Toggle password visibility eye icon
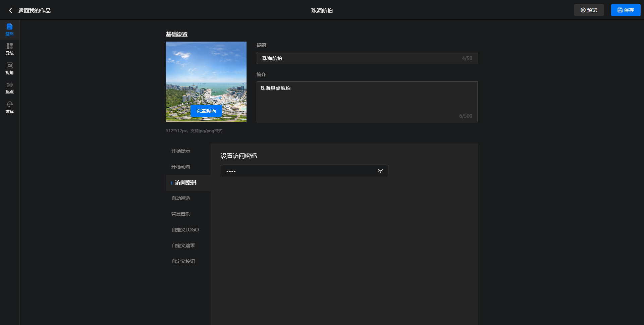Image resolution: width=644 pixels, height=325 pixels. pyautogui.click(x=380, y=171)
